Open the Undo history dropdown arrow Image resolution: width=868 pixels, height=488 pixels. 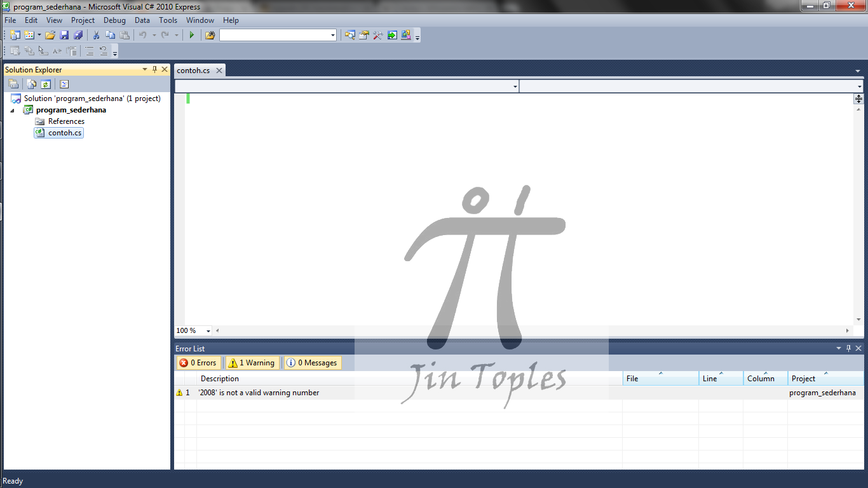coord(154,35)
